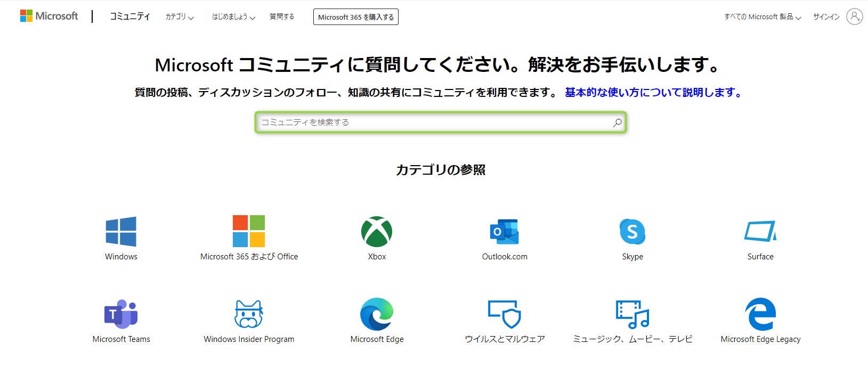868x376 pixels.
Task: Click the Microsoft 365 および Office label
Action: click(249, 257)
